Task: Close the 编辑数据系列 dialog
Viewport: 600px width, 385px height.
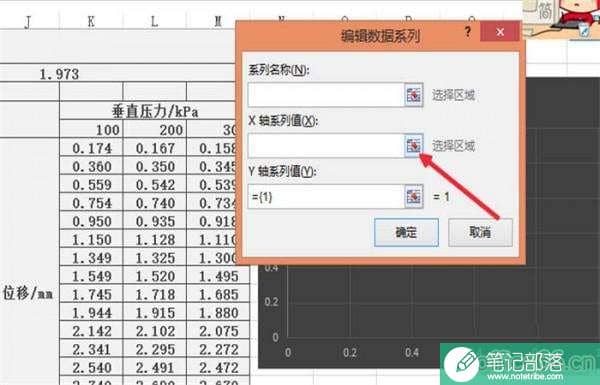Action: (x=500, y=32)
